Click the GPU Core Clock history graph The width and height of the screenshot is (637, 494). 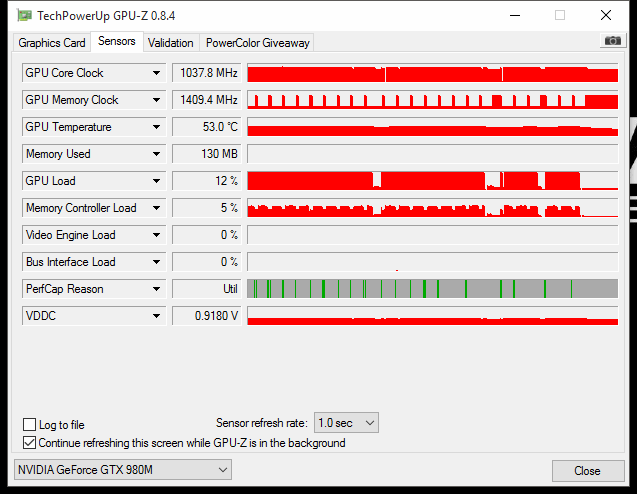tap(433, 73)
